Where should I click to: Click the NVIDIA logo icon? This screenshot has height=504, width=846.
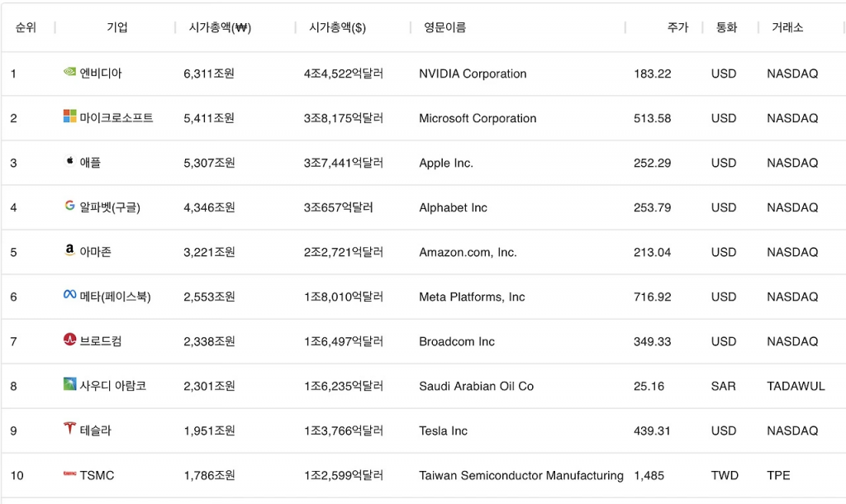click(x=69, y=72)
